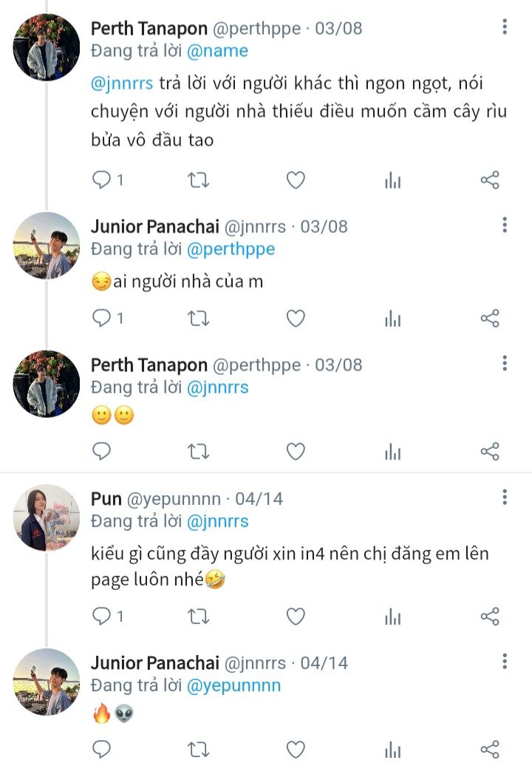This screenshot has height=766, width=532.
Task: Retweet Junior's 'ai người nhà của m' reply
Action: pyautogui.click(x=199, y=319)
